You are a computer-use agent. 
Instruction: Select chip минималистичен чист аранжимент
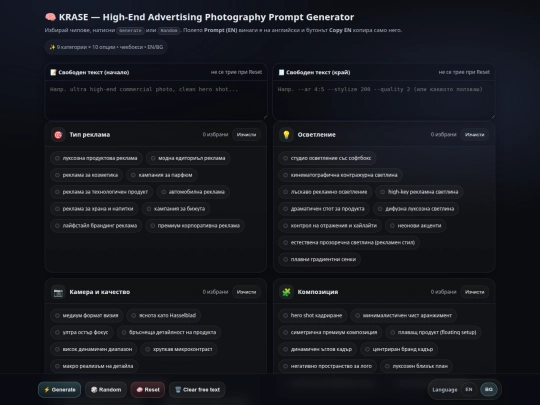pyautogui.click(x=404, y=315)
